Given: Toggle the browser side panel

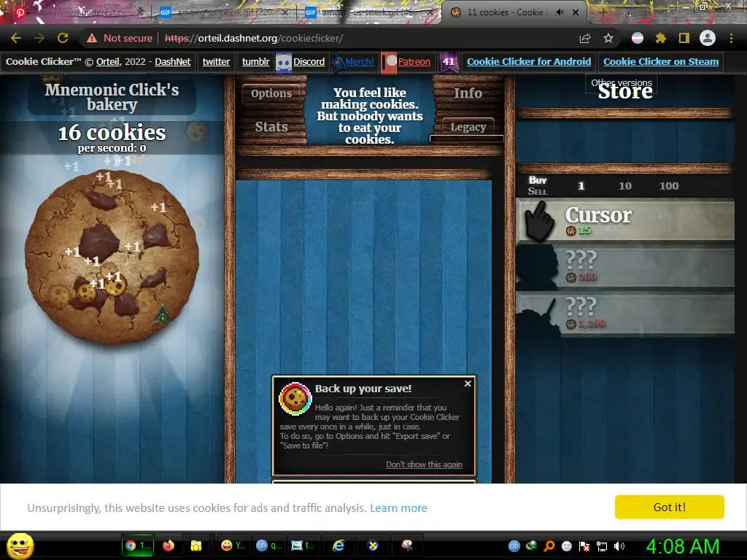Looking at the screenshot, I should pos(684,38).
